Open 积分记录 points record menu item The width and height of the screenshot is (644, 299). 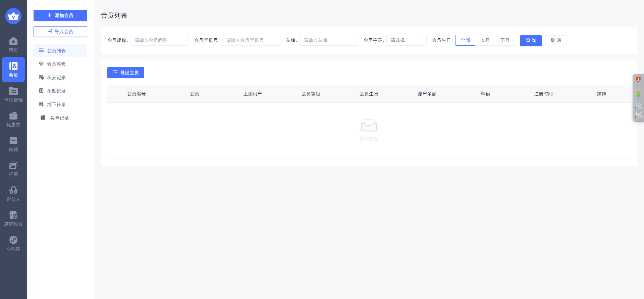(x=56, y=78)
